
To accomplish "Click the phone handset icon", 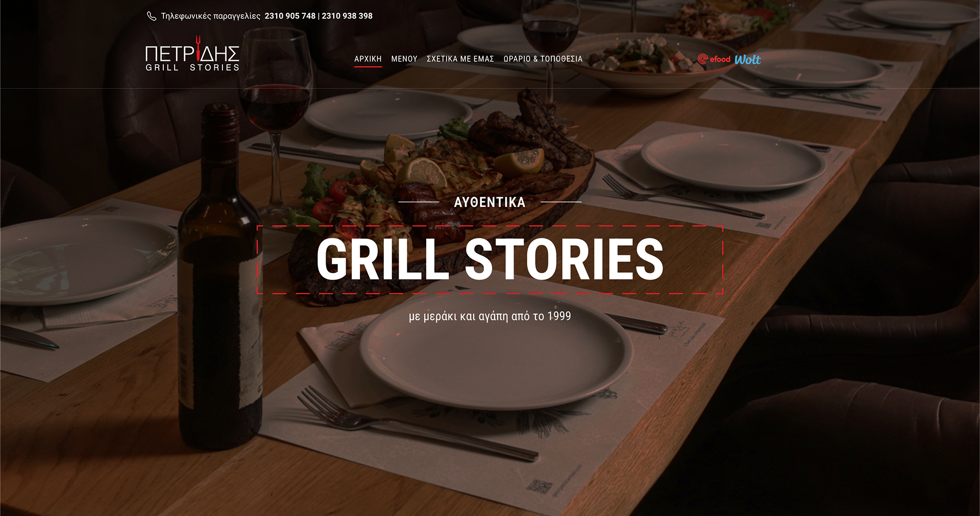I will (x=152, y=16).
